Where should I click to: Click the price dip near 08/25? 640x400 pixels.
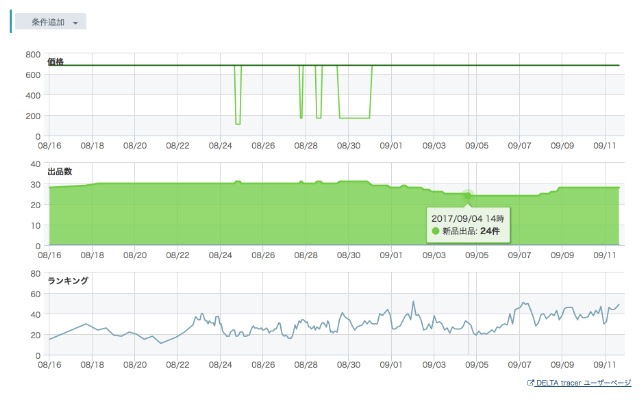coord(238,123)
